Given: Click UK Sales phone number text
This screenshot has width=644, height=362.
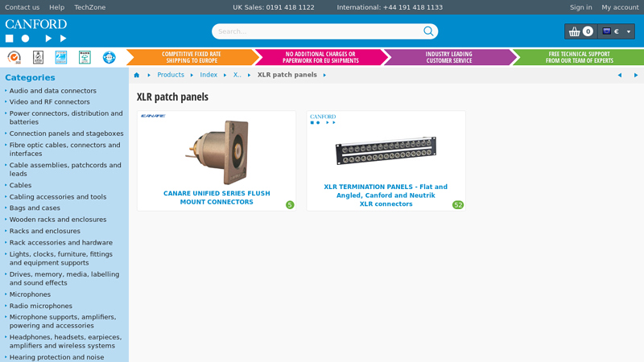Looking at the screenshot, I should (x=274, y=7).
